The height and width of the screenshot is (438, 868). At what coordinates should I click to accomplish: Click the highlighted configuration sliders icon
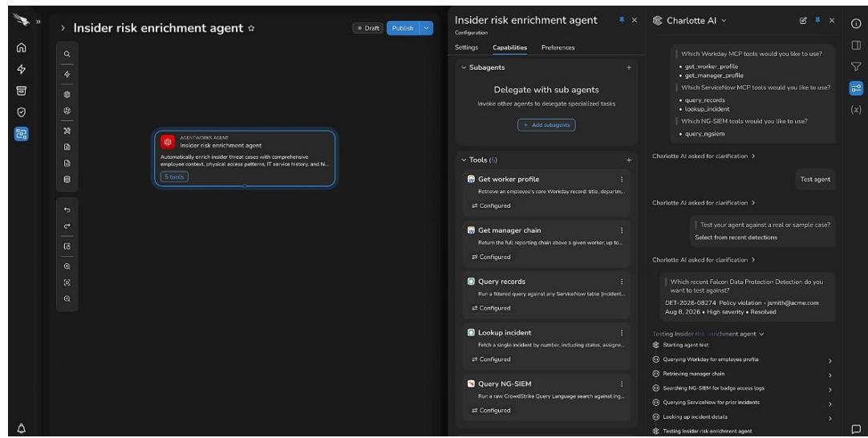856,88
